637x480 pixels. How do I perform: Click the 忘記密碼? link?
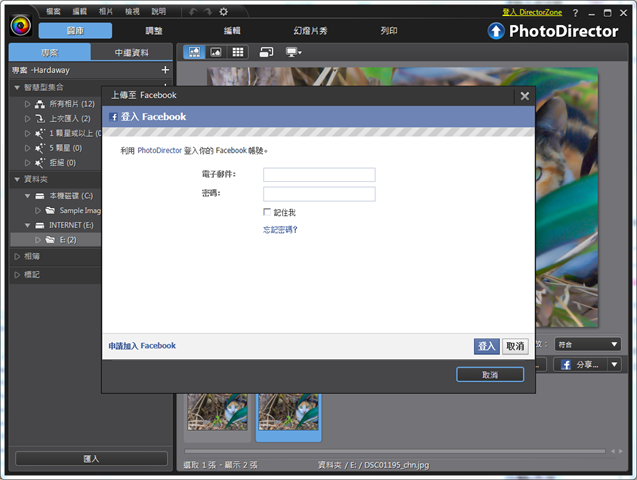[x=280, y=230]
